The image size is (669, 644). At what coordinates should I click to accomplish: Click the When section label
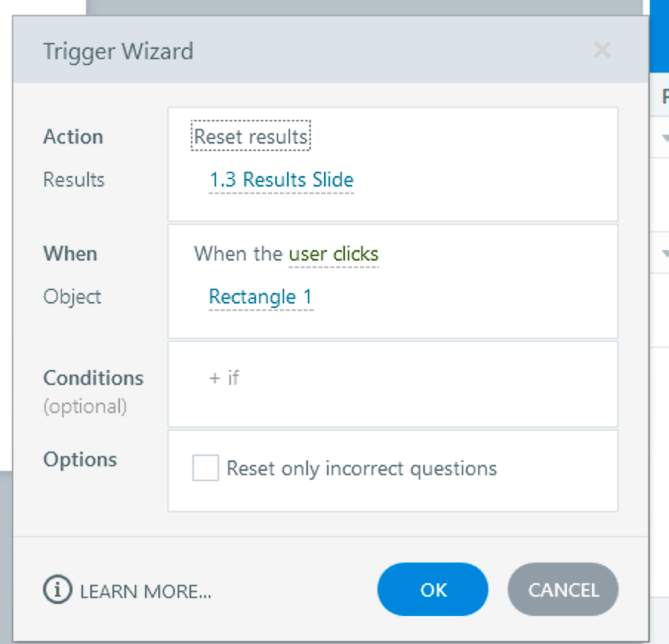(x=70, y=254)
